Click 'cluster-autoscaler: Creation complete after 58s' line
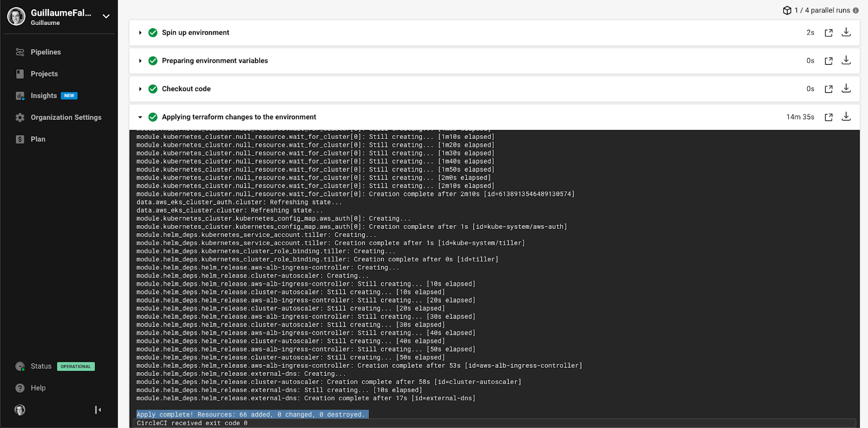The width and height of the screenshot is (868, 428). [x=329, y=382]
